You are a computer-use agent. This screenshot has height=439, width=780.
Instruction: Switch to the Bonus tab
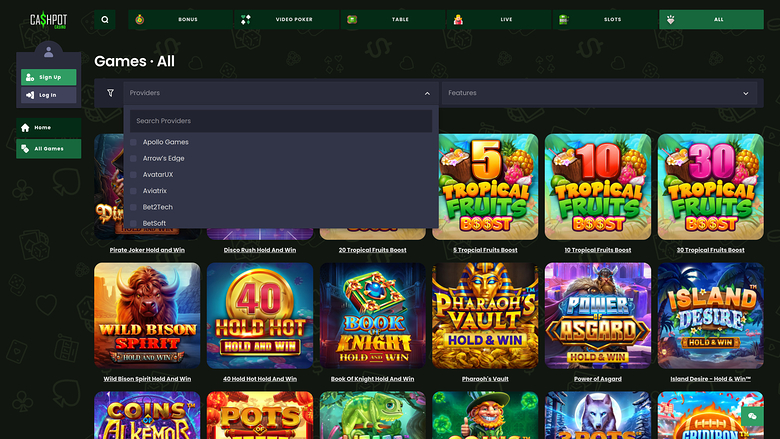pos(181,19)
